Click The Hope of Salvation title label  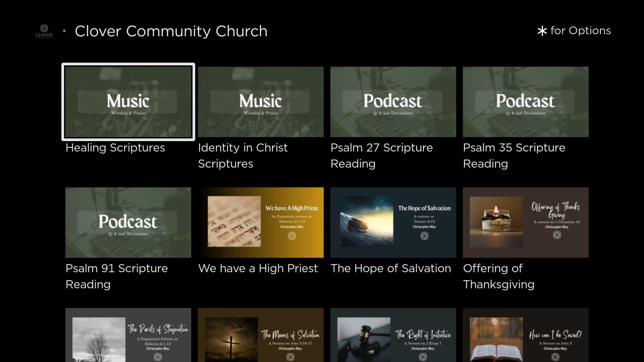390,268
